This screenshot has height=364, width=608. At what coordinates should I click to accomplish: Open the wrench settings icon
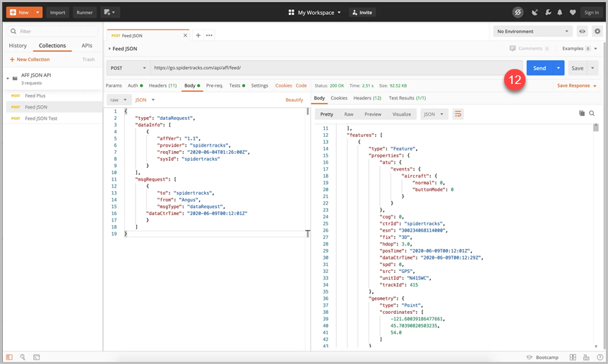pos(547,13)
